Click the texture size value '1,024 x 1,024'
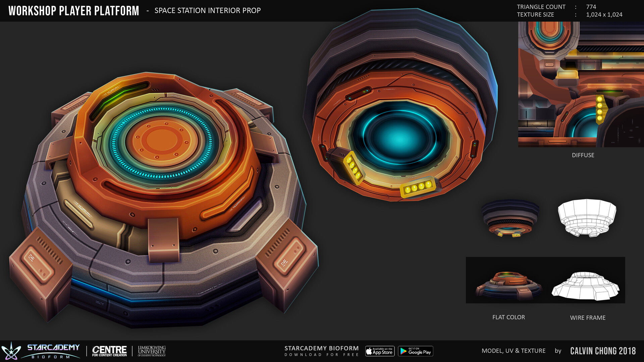 click(x=604, y=14)
